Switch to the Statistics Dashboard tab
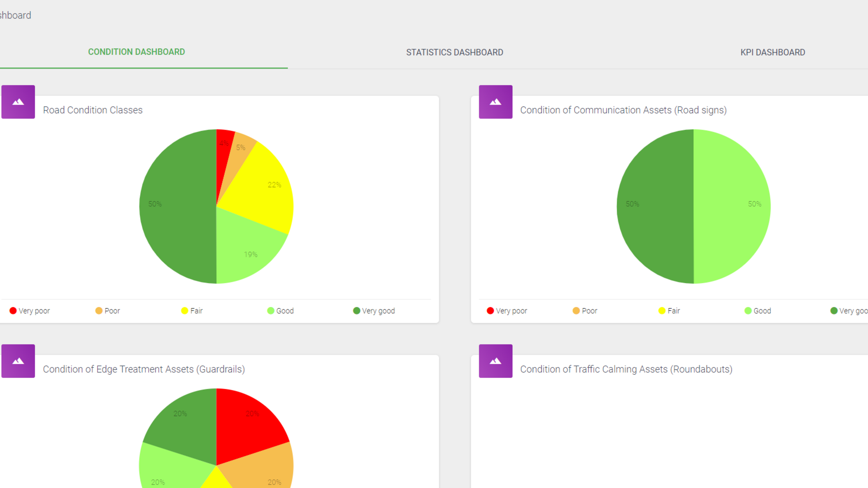Screen dimensions: 868x488 tap(454, 52)
